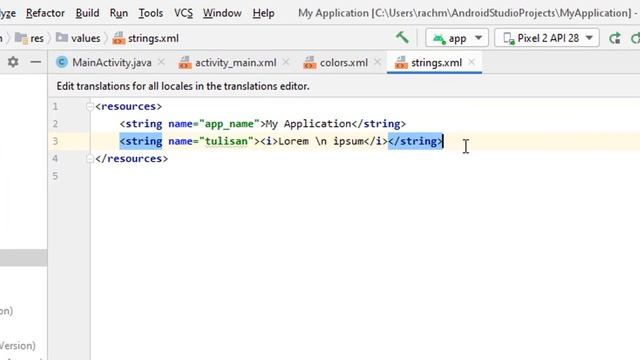Click the strings.xml breadcrumb
Image resolution: width=640 pixels, height=360 pixels.
(146, 38)
